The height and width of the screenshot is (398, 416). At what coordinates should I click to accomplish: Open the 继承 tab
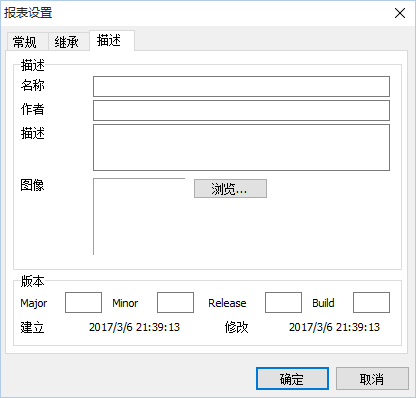click(x=69, y=42)
